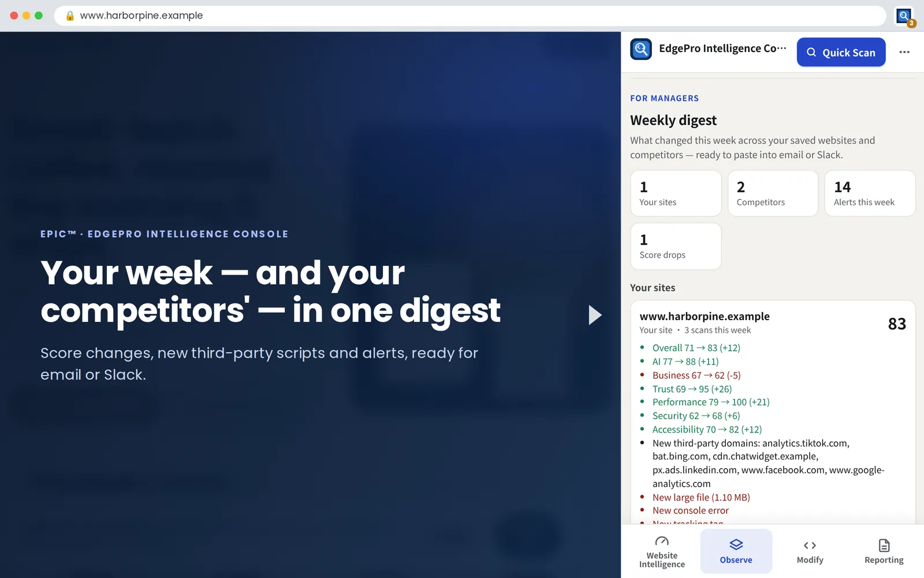This screenshot has width=924, height=578.
Task: Click the EdgePro extension icon in browser toolbar
Action: point(904,16)
